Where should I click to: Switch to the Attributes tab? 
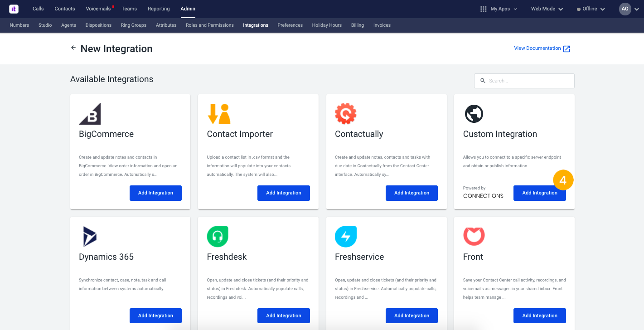(x=166, y=25)
